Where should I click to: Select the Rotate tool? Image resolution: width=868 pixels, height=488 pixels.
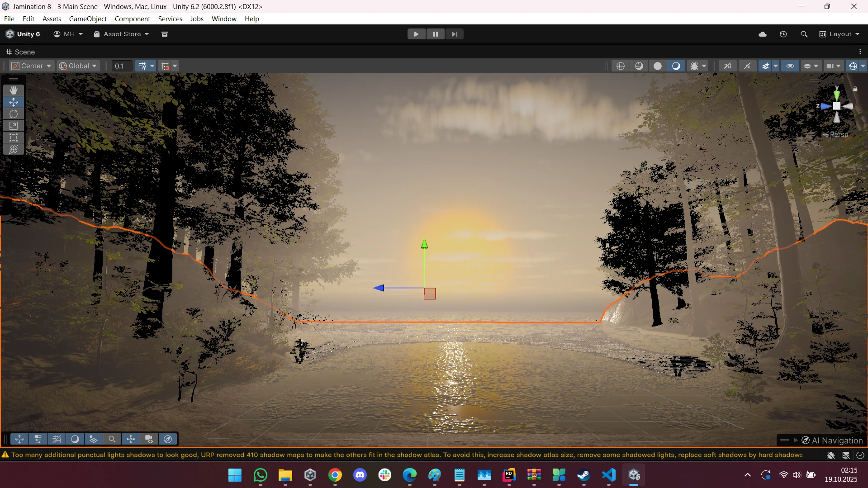(14, 114)
